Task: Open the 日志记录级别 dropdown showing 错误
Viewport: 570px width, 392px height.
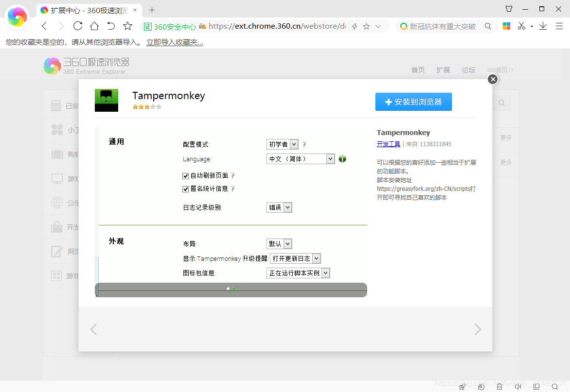Action: pyautogui.click(x=279, y=207)
